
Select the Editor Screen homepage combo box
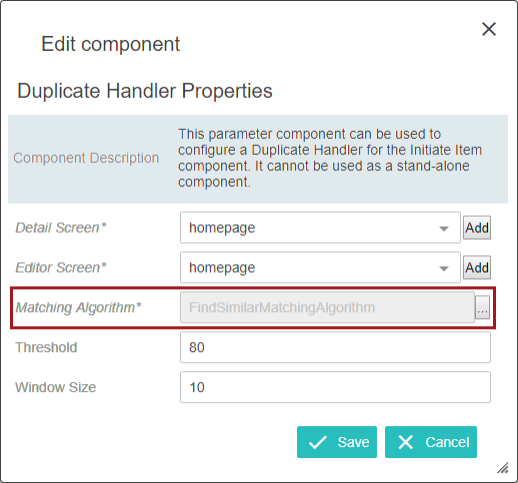(320, 267)
